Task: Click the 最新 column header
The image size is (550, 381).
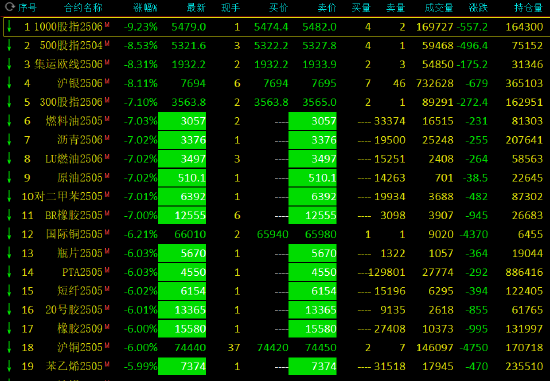Action: (x=196, y=7)
